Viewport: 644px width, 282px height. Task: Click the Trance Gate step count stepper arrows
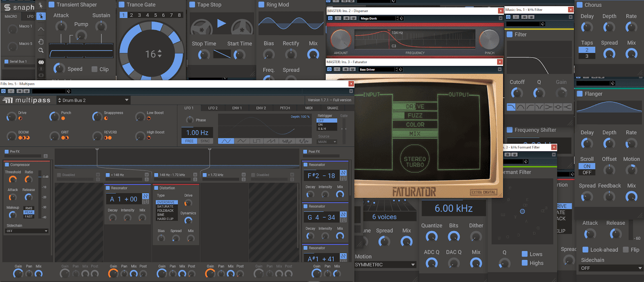tap(160, 54)
